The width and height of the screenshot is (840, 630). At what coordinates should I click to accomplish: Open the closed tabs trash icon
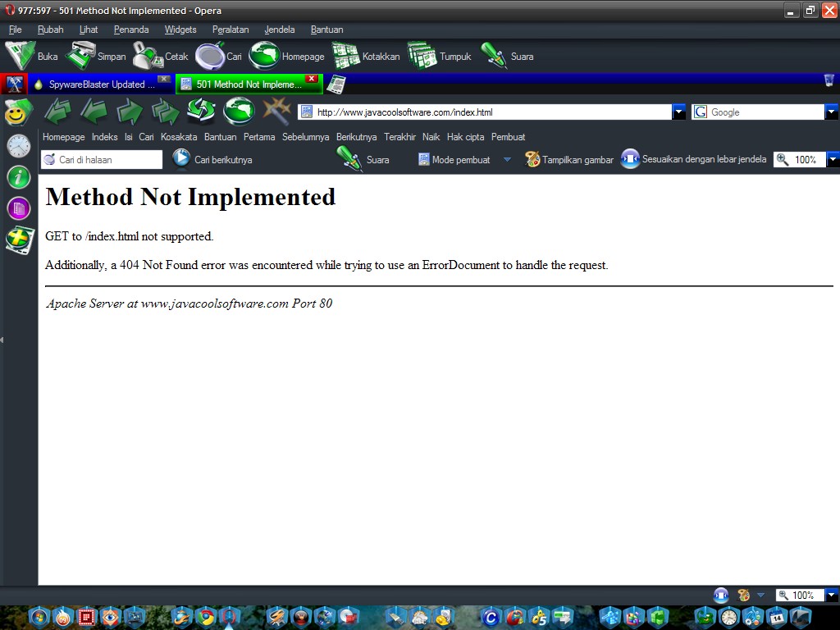[x=829, y=80]
